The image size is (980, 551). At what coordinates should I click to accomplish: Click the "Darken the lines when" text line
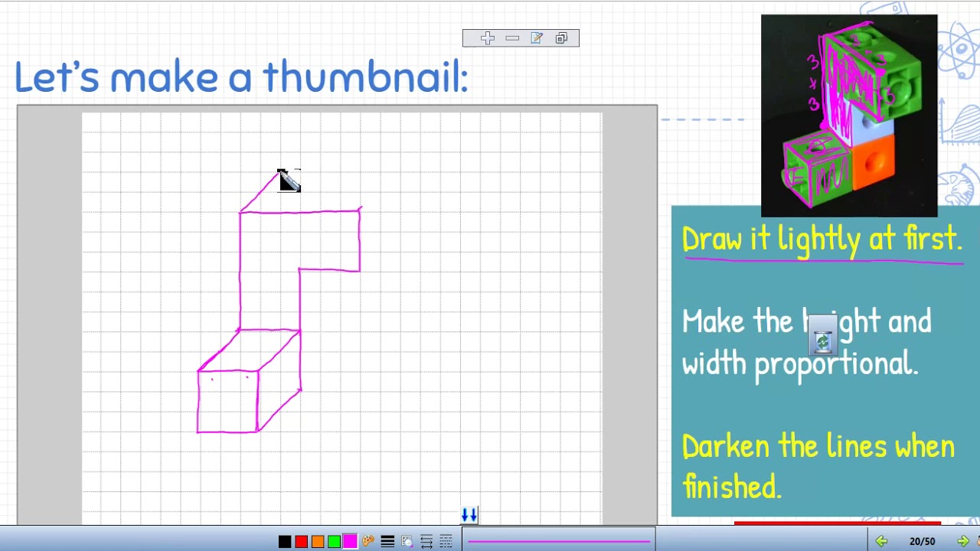pyautogui.click(x=818, y=446)
